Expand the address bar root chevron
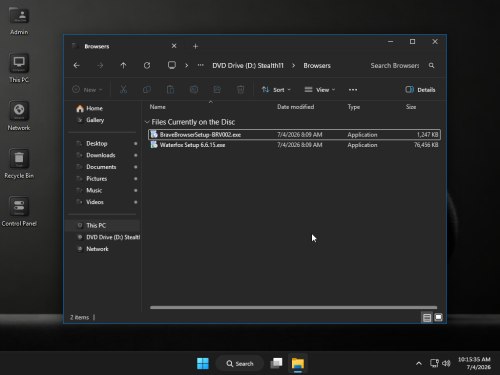 (x=187, y=66)
